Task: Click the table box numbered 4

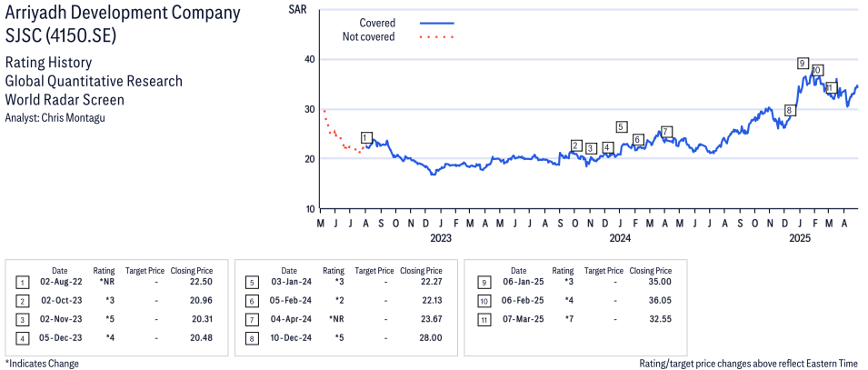Action: pos(22,338)
